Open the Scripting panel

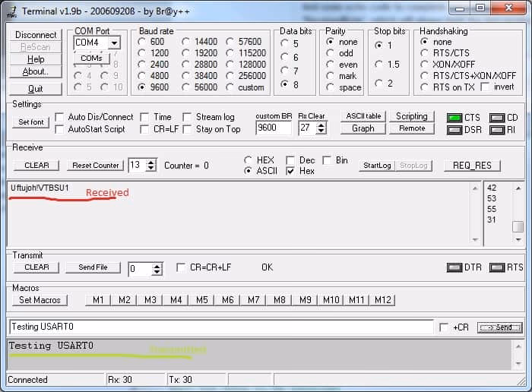[x=412, y=116]
